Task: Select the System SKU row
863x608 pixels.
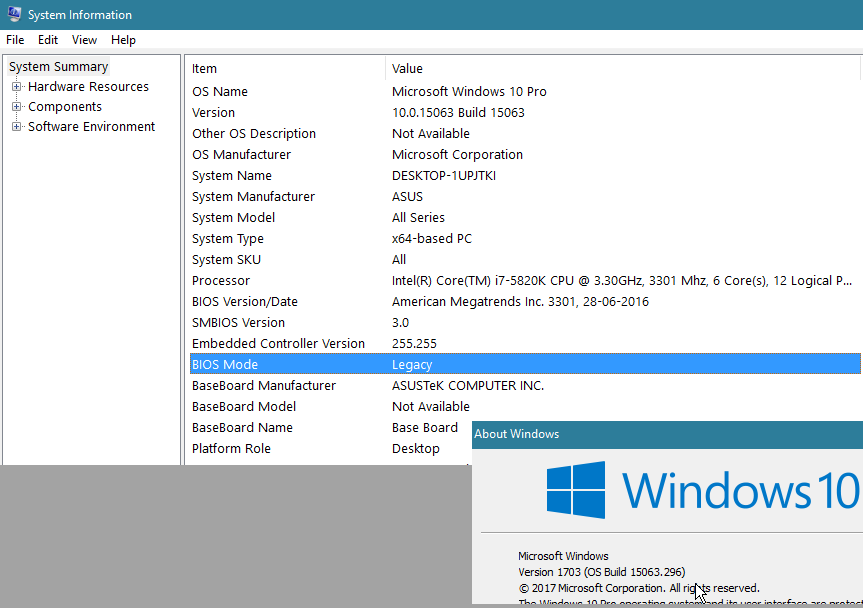Action: 525,259
